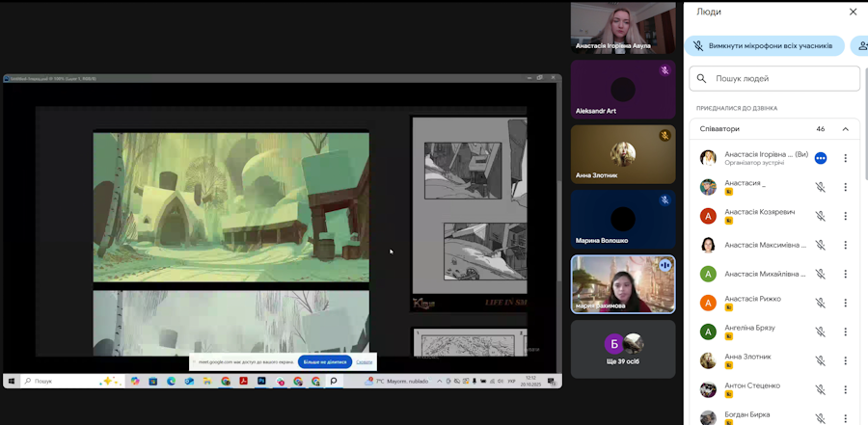Mute microphone of Анна Злотник in list

(821, 360)
